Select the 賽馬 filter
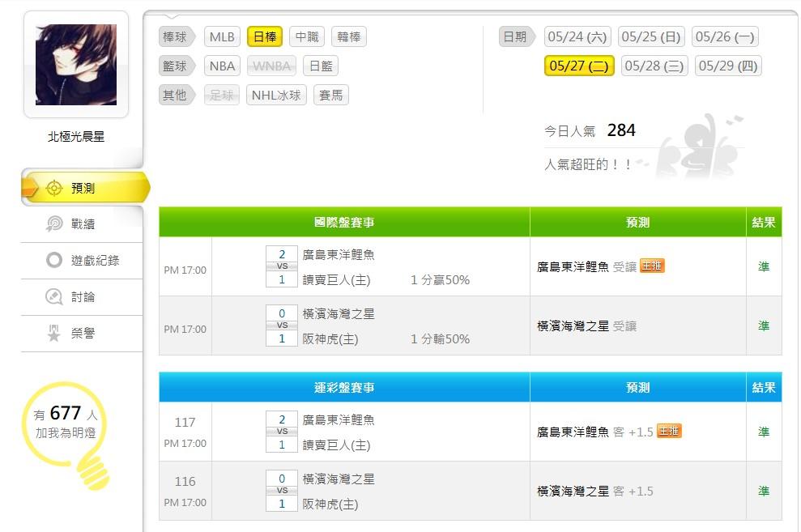The height and width of the screenshot is (532, 801). [331, 95]
